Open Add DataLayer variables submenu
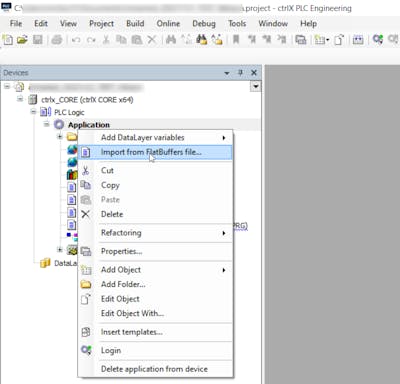 pos(155,137)
